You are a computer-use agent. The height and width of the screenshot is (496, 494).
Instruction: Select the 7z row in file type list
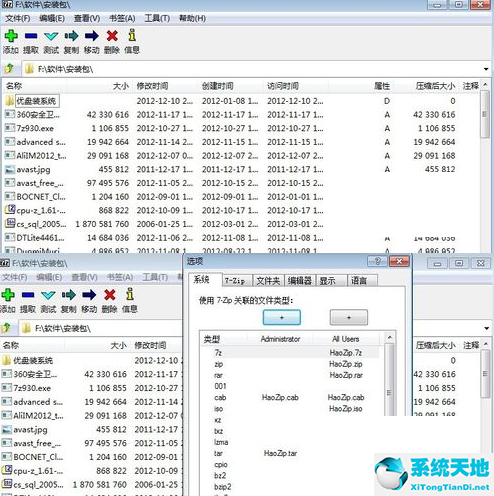click(x=290, y=352)
